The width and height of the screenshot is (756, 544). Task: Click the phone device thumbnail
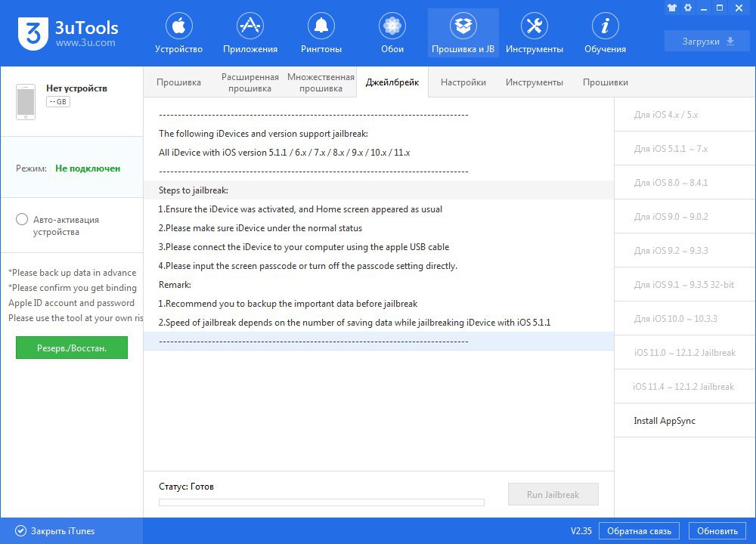coord(26,102)
